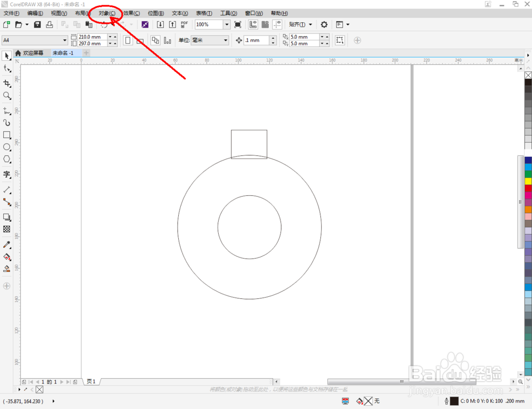This screenshot has height=409, width=532.
Task: Switch to the 欢迎屏幕 tab
Action: pos(30,53)
